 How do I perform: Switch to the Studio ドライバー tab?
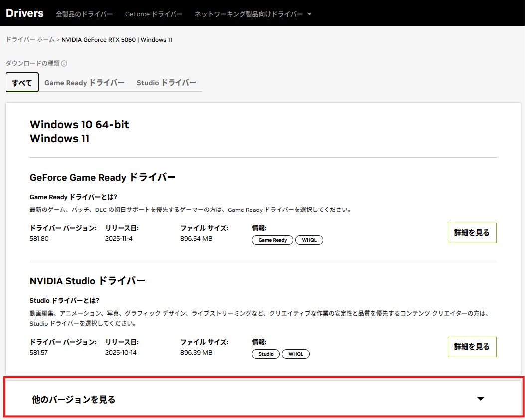coord(166,83)
